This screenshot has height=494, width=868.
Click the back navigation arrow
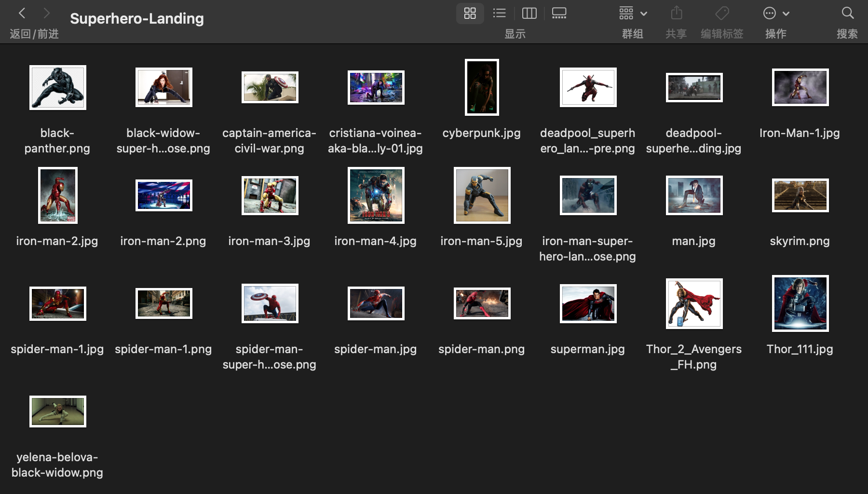[22, 13]
